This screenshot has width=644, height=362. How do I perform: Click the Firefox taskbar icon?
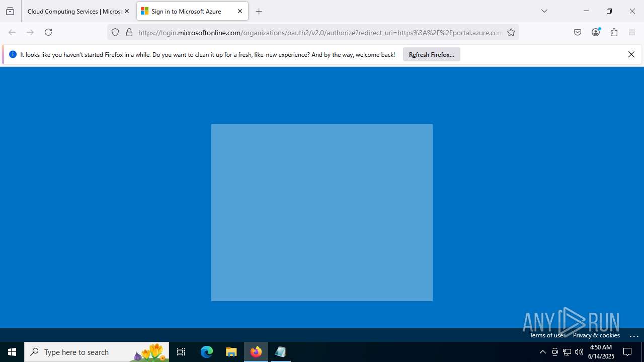point(256,352)
